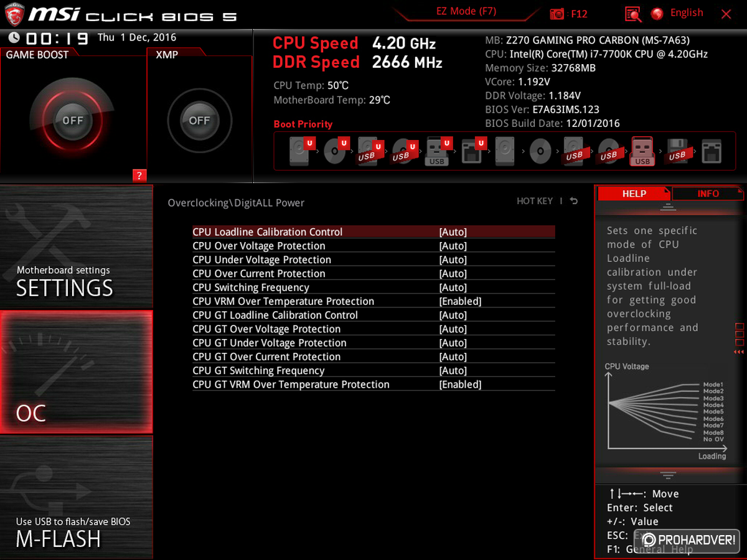This screenshot has height=560, width=747.
Task: Click the globe language icon
Action: [657, 14]
